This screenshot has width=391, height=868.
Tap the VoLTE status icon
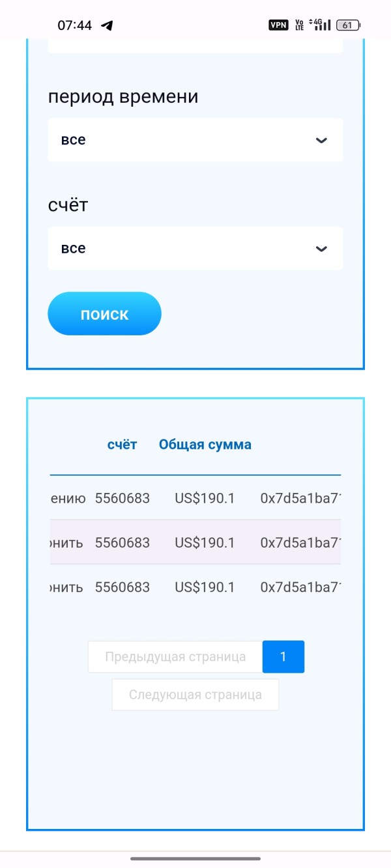[299, 25]
